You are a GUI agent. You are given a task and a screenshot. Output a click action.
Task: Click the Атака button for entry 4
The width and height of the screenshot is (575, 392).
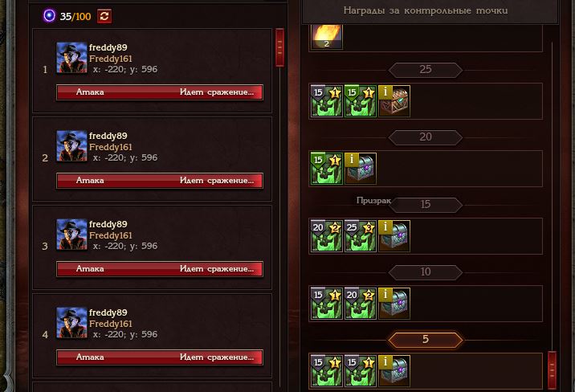[160, 357]
